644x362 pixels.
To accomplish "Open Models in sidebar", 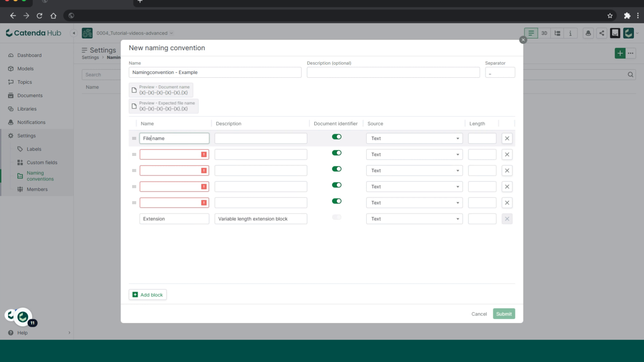I will 25,69.
